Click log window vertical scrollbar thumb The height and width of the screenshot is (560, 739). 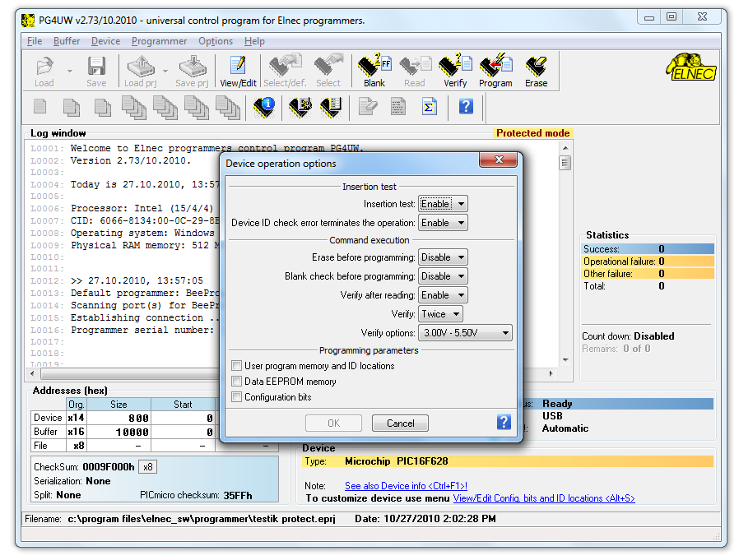pyautogui.click(x=565, y=164)
